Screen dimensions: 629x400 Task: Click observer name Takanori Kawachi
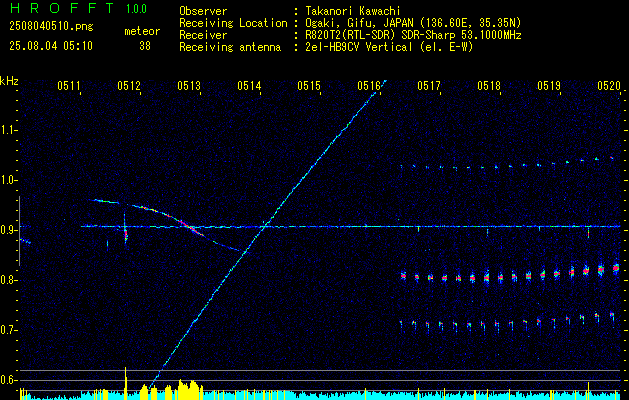(351, 11)
